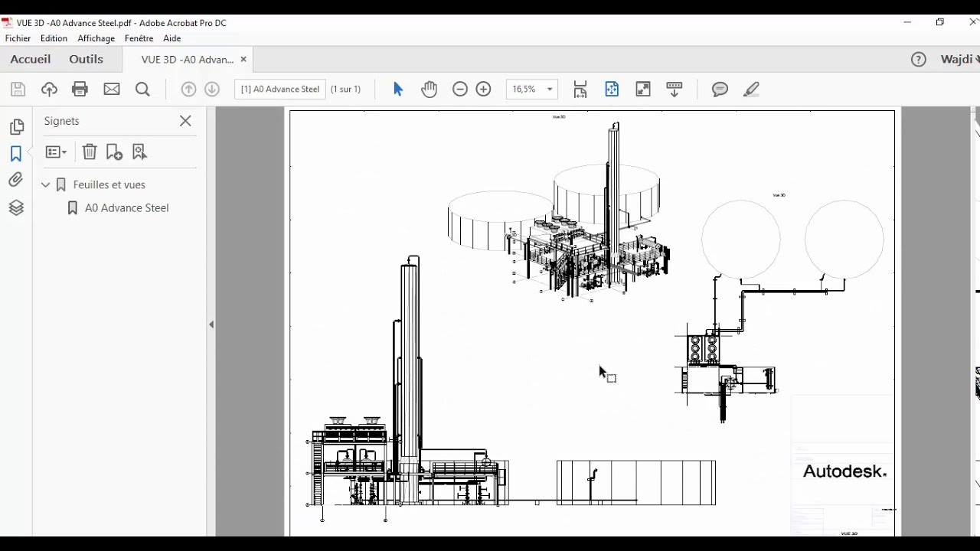Open the bookmarks options dropdown
The height and width of the screenshot is (551, 980).
point(56,152)
